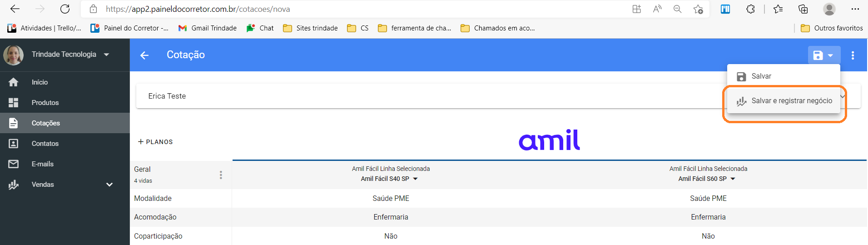Click the Modalidade row label
The height and width of the screenshot is (245, 868).
coord(153,198)
